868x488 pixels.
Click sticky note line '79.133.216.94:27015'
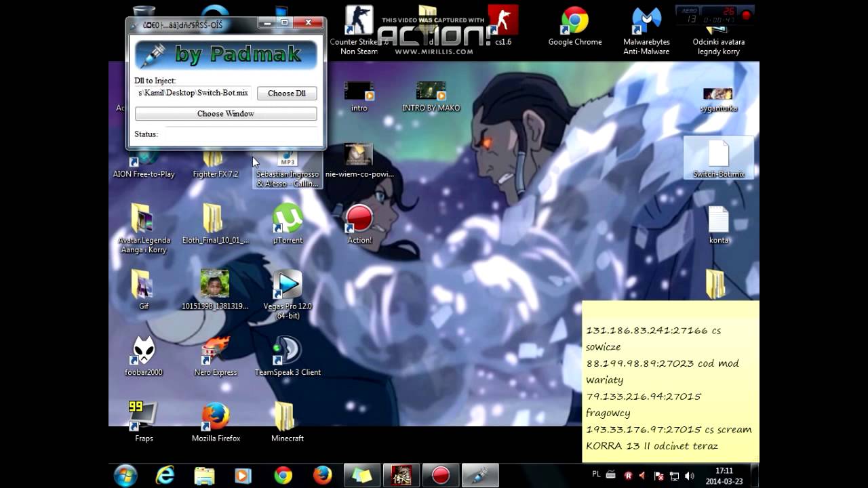pos(644,396)
